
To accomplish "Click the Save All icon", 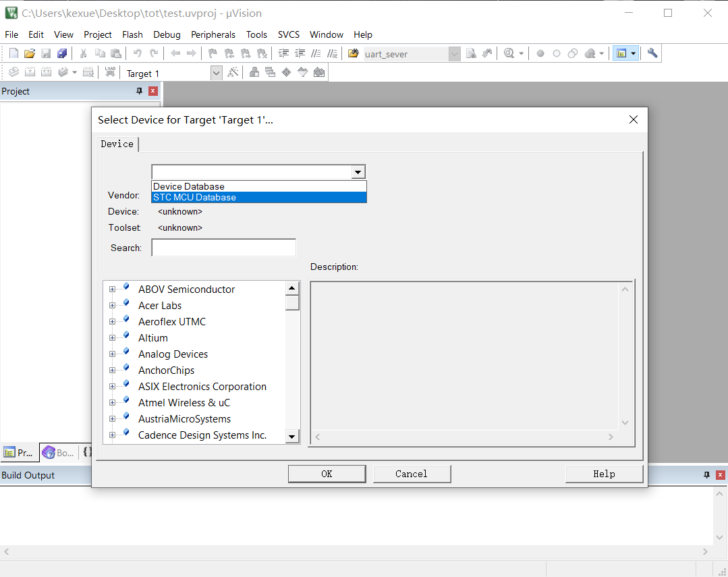I will [62, 53].
